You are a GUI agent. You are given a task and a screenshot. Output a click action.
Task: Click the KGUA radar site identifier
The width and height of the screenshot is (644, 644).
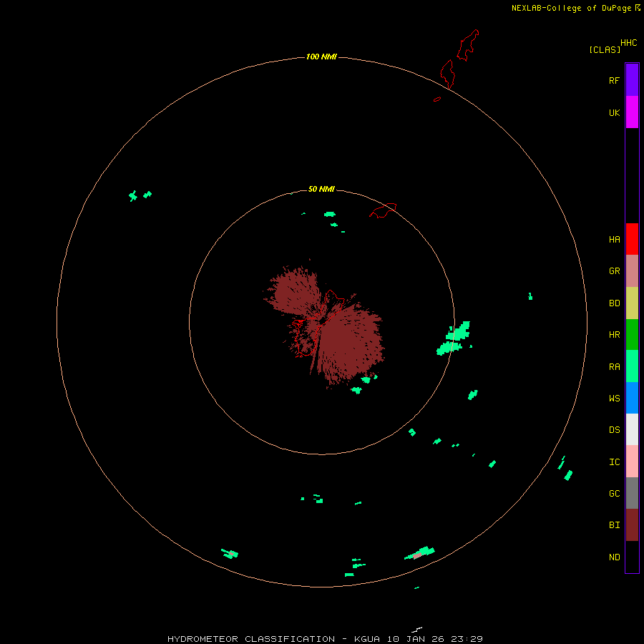367,639
